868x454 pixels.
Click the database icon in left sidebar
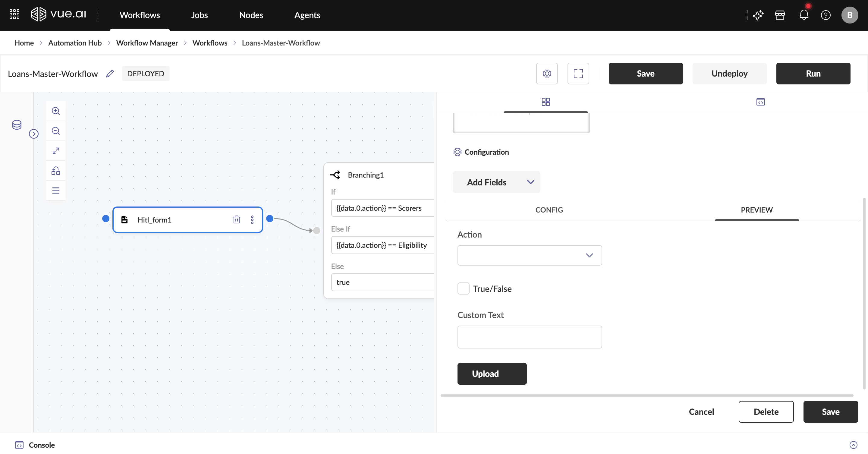click(17, 125)
